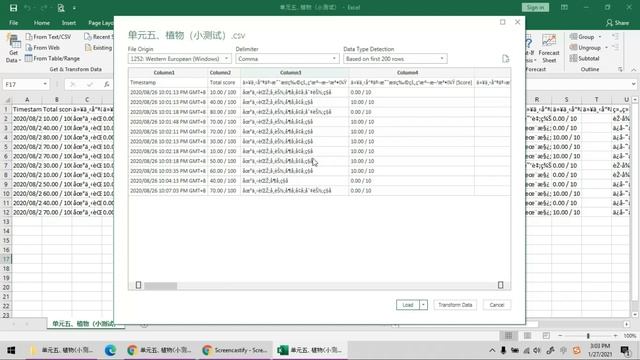Open the quick access toolbar customize arrow
Screen dimensions: 640x360
coord(74,8)
